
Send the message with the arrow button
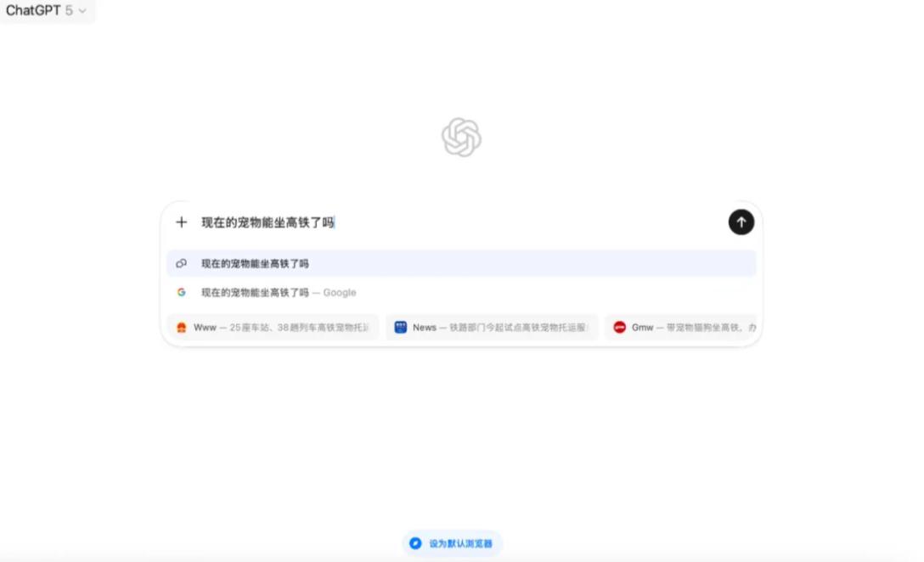741,222
